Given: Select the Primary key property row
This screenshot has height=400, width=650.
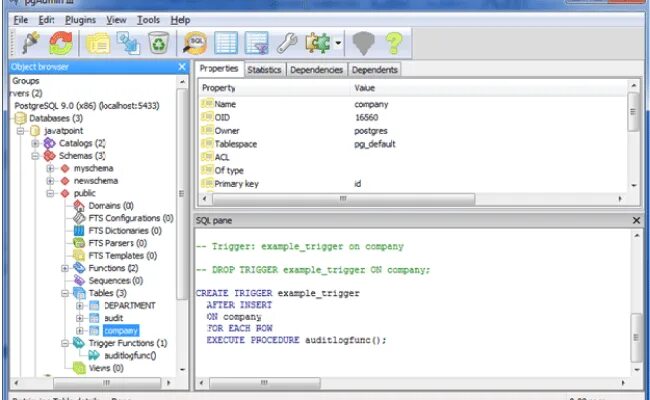Looking at the screenshot, I should [413, 184].
